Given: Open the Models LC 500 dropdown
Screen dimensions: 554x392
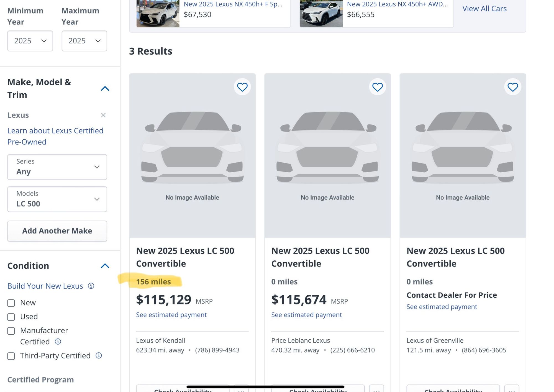Looking at the screenshot, I should coord(57,199).
